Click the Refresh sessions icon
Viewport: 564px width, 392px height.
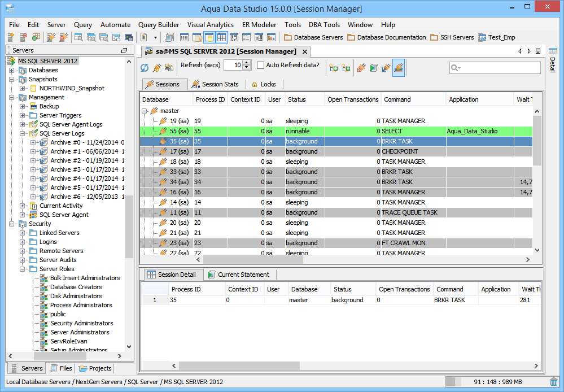(x=145, y=68)
